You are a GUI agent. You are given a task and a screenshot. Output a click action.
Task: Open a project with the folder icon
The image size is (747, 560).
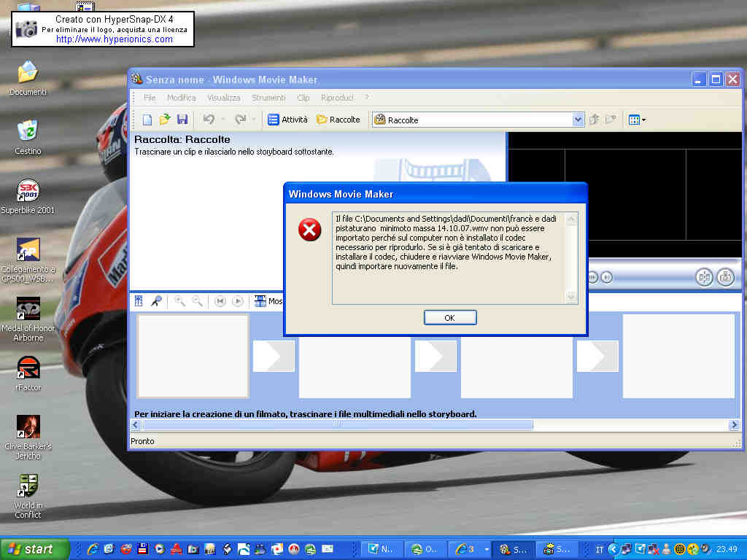pos(165,120)
